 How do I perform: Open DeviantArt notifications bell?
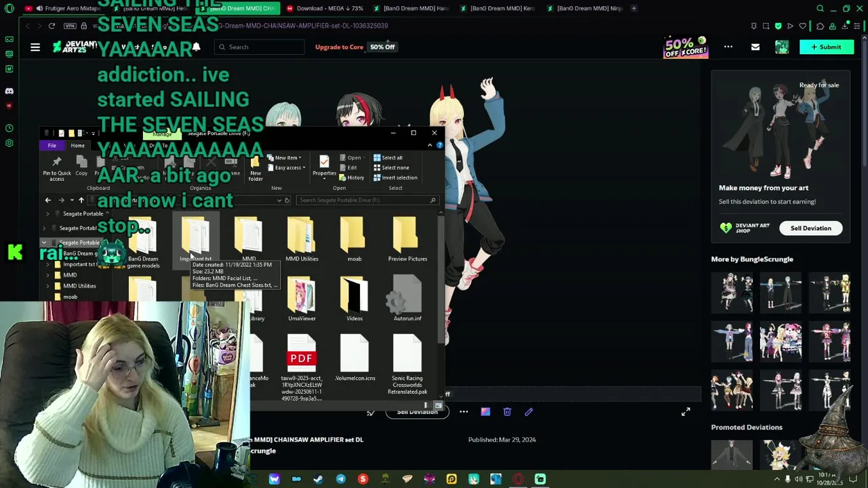(x=196, y=47)
